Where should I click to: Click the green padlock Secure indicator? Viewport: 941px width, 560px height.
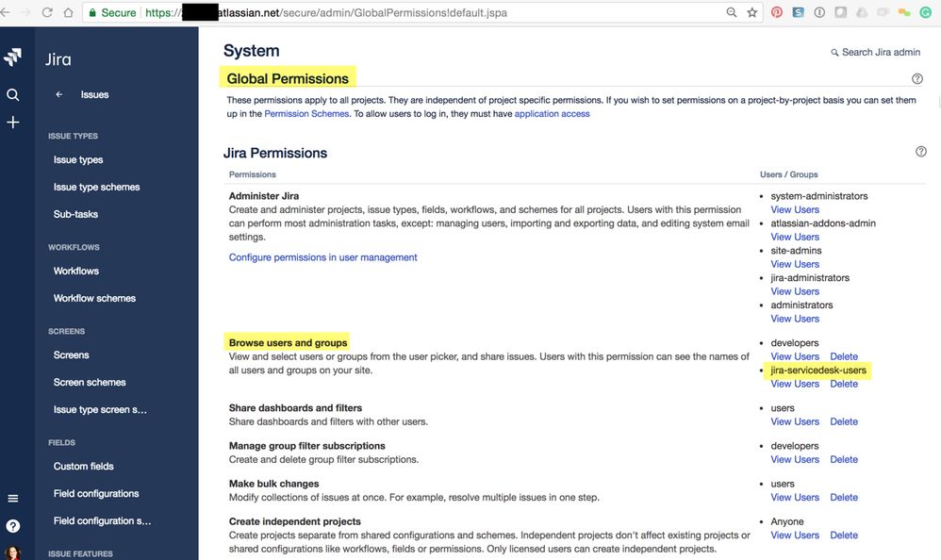(x=112, y=12)
